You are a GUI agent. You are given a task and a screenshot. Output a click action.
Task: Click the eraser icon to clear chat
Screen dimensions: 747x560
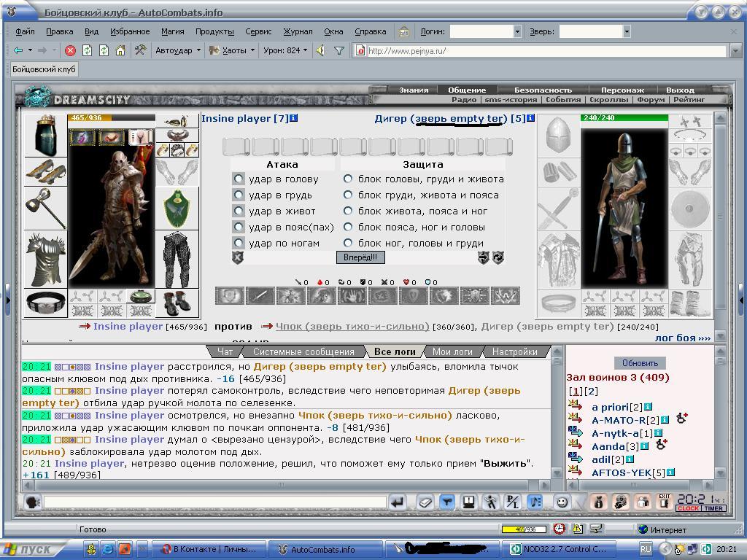click(425, 502)
